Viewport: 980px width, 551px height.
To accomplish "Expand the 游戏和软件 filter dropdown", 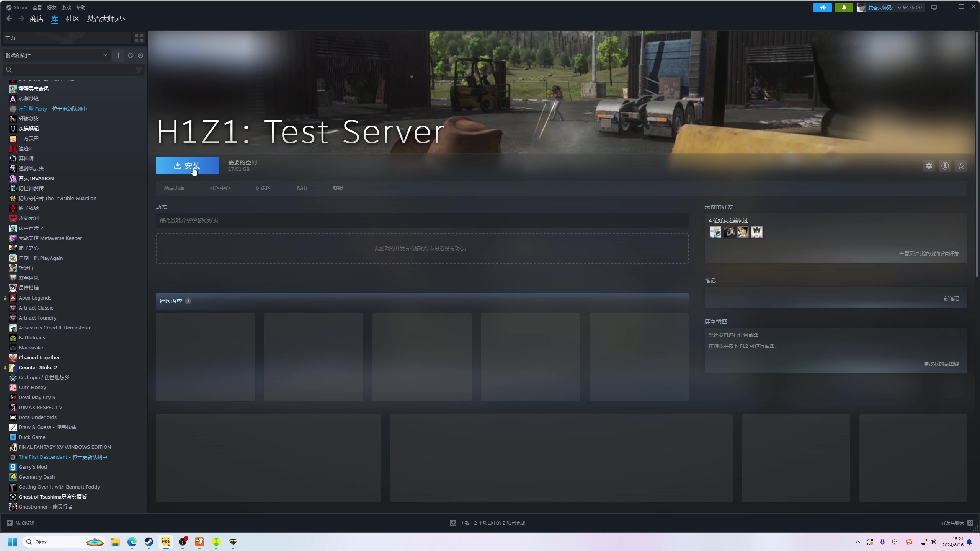I will tap(56, 55).
